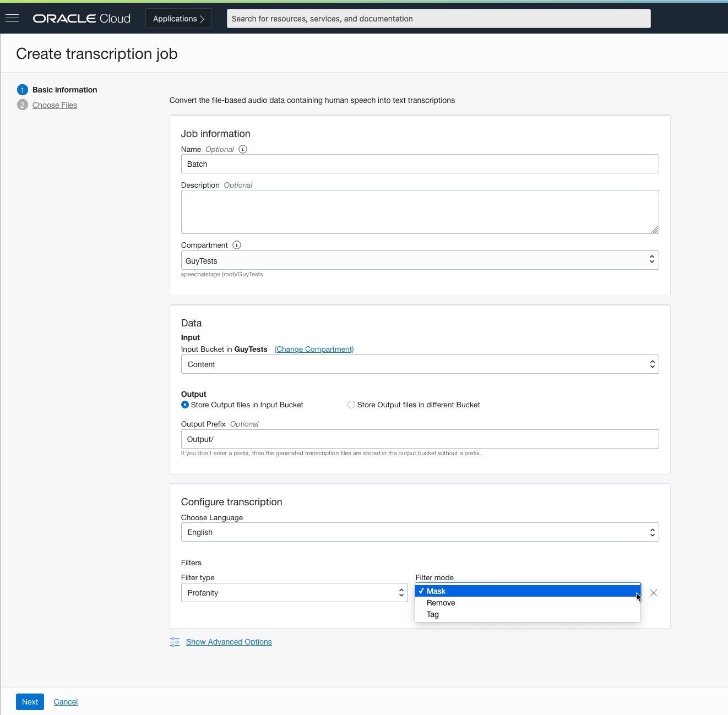The height and width of the screenshot is (715, 728).
Task: Click the info icon beside Name
Action: [x=243, y=149]
